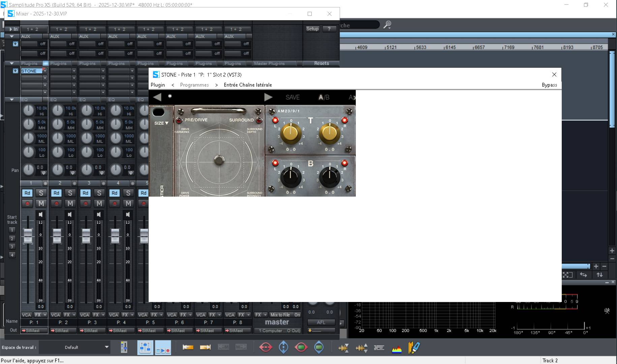Open the search magnifier icon
The width and height of the screenshot is (617, 364).
[388, 25]
